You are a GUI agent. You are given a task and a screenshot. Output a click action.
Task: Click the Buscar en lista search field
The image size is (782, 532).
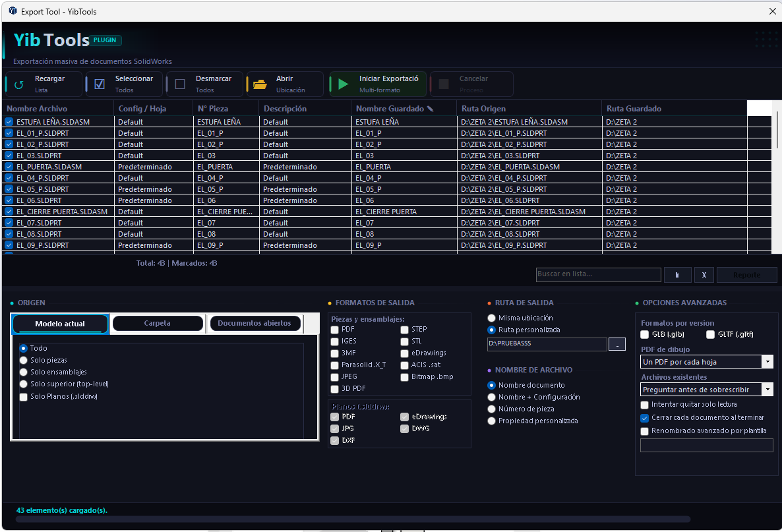point(598,274)
